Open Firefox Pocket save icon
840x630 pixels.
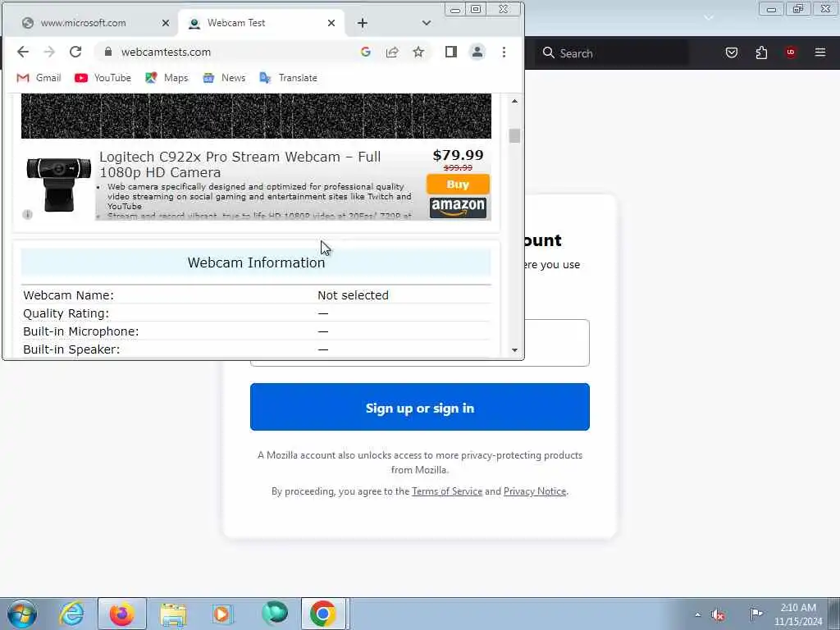pyautogui.click(x=731, y=52)
